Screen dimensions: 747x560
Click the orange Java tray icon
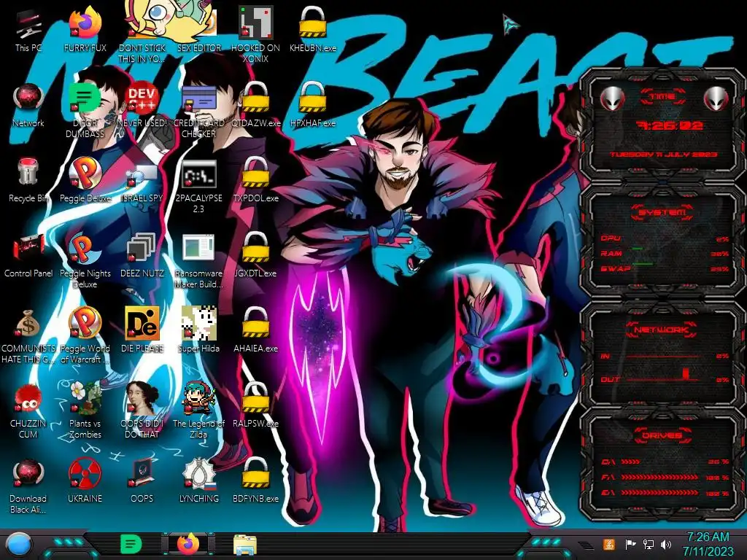click(x=609, y=544)
